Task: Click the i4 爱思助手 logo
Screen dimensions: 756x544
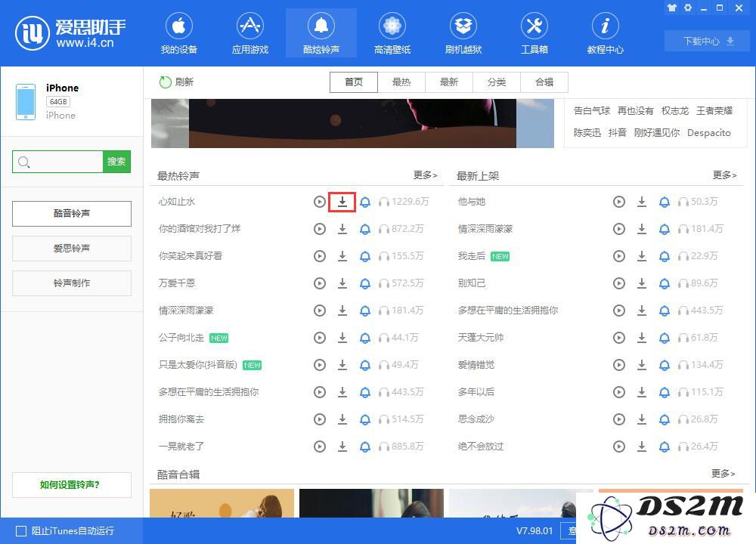Action: (x=70, y=32)
